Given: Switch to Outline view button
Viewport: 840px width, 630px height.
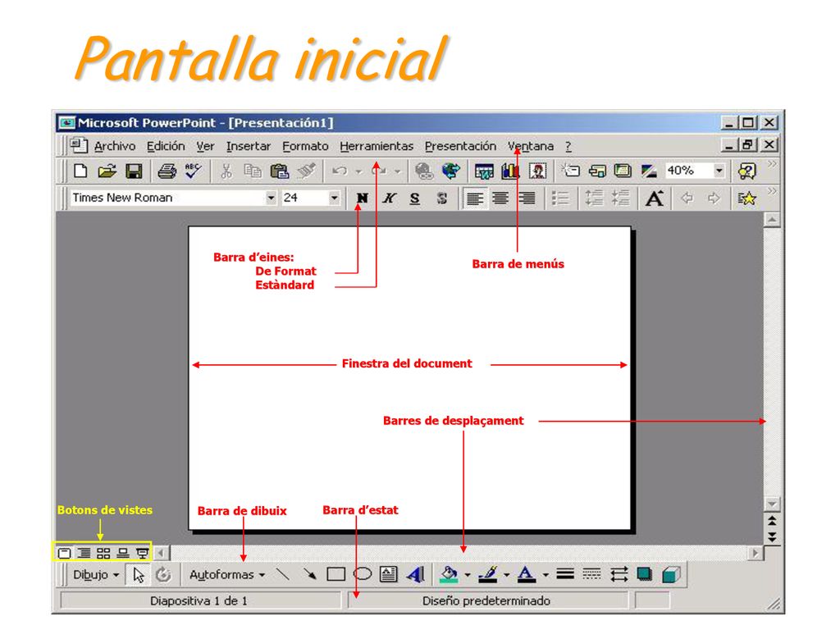Looking at the screenshot, I should 84,553.
